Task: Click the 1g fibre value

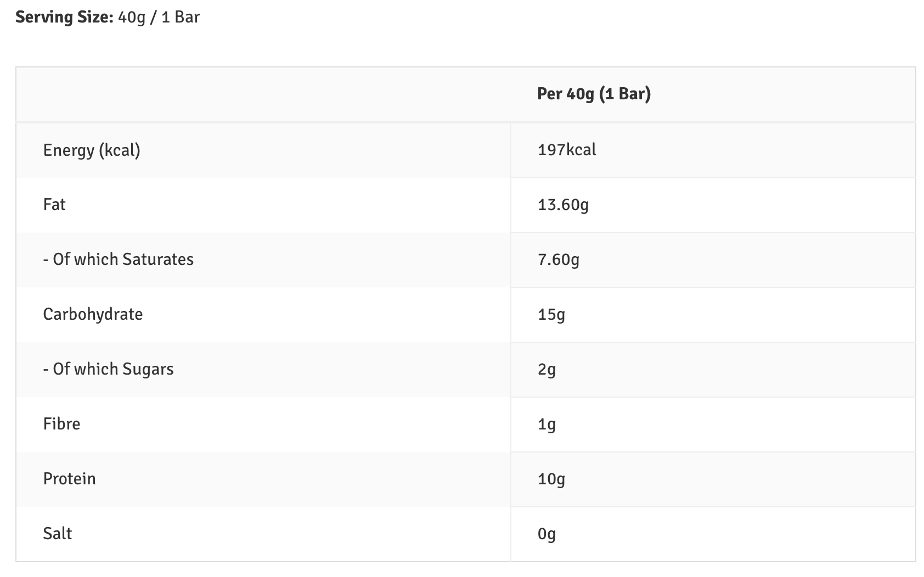Action: pyautogui.click(x=546, y=424)
